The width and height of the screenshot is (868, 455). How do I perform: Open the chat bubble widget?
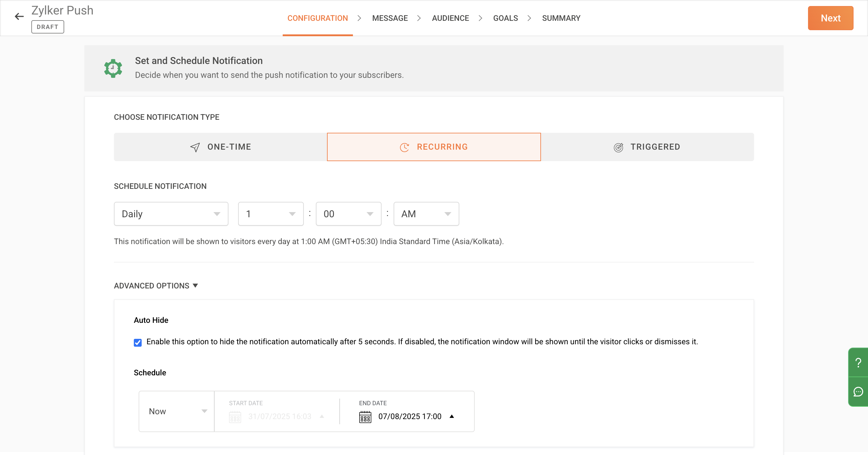coord(858,392)
